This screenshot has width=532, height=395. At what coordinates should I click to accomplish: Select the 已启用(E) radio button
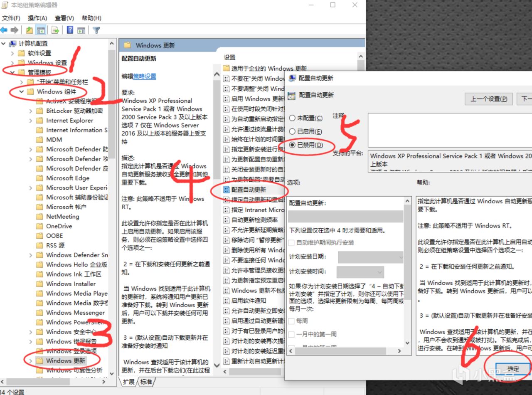pos(292,131)
